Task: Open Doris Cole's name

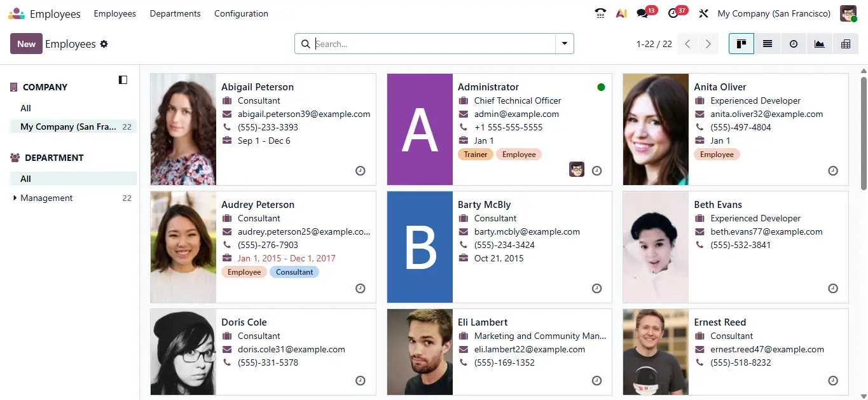Action: [x=244, y=322]
